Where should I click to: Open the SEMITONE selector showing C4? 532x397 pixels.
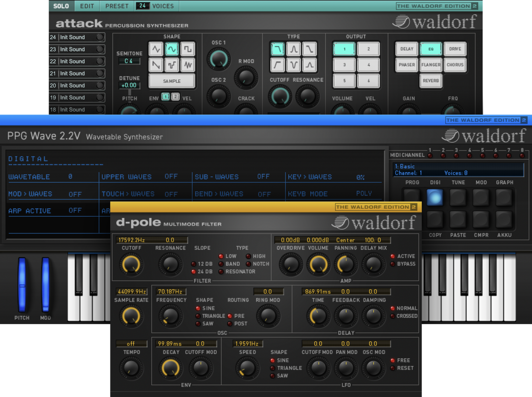tap(130, 61)
